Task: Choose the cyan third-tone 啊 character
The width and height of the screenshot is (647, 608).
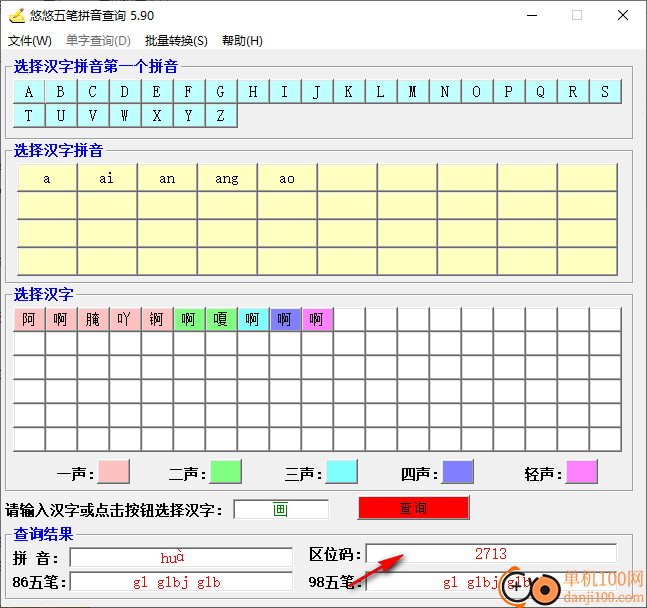Action: coord(253,319)
